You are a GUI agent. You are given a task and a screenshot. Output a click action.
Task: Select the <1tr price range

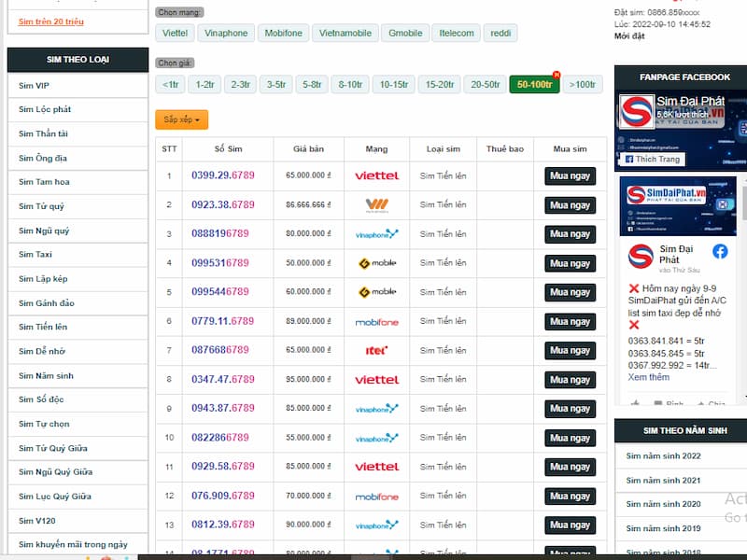(x=170, y=85)
